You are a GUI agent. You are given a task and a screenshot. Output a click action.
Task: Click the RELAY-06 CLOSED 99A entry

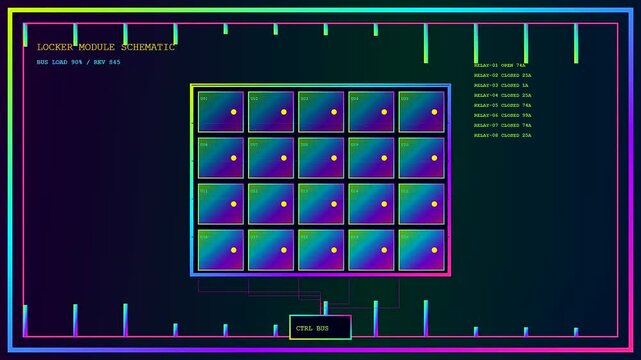pyautogui.click(x=503, y=115)
